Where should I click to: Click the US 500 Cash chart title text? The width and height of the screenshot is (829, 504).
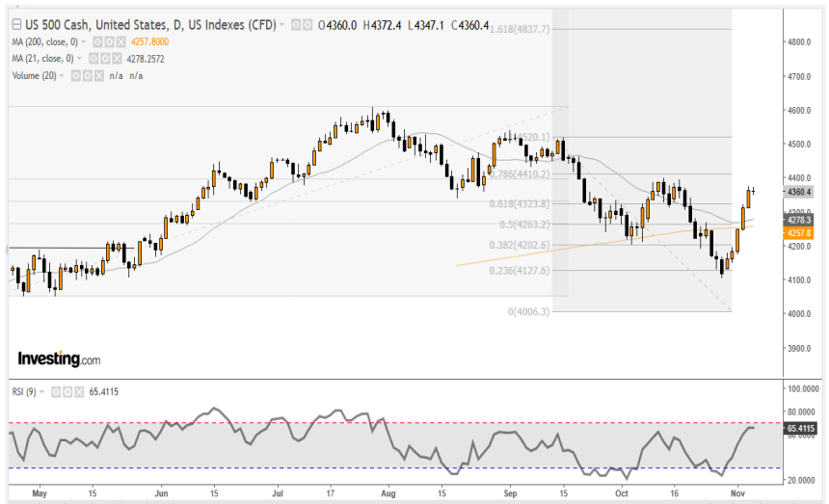150,25
